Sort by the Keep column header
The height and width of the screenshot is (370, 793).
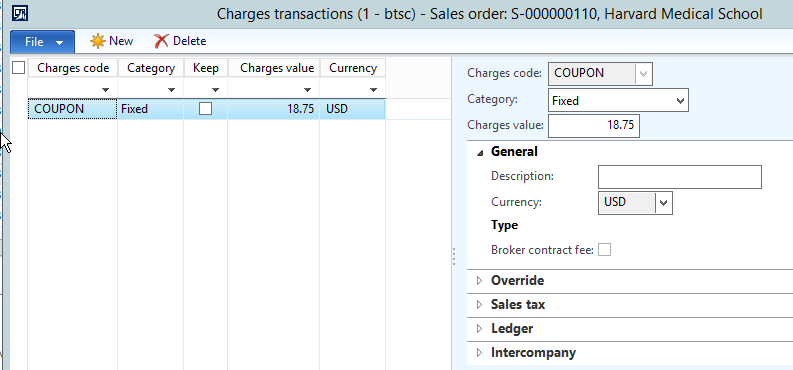pyautogui.click(x=206, y=68)
